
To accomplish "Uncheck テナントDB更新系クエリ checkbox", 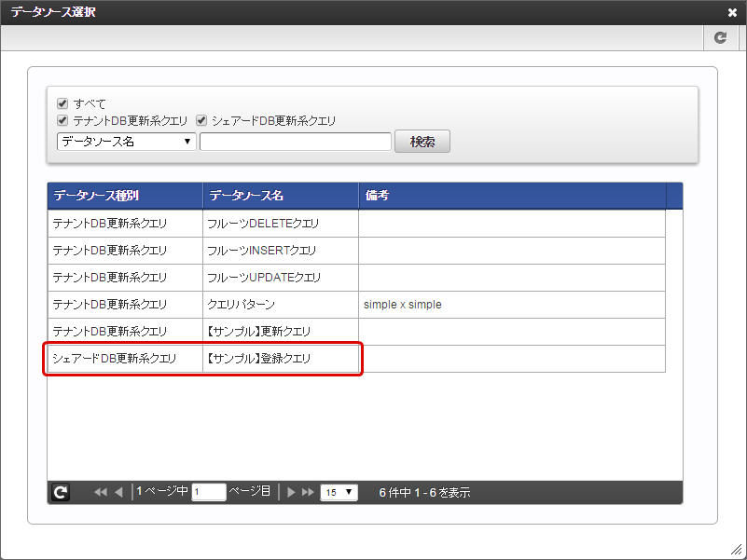I will 62,121.
